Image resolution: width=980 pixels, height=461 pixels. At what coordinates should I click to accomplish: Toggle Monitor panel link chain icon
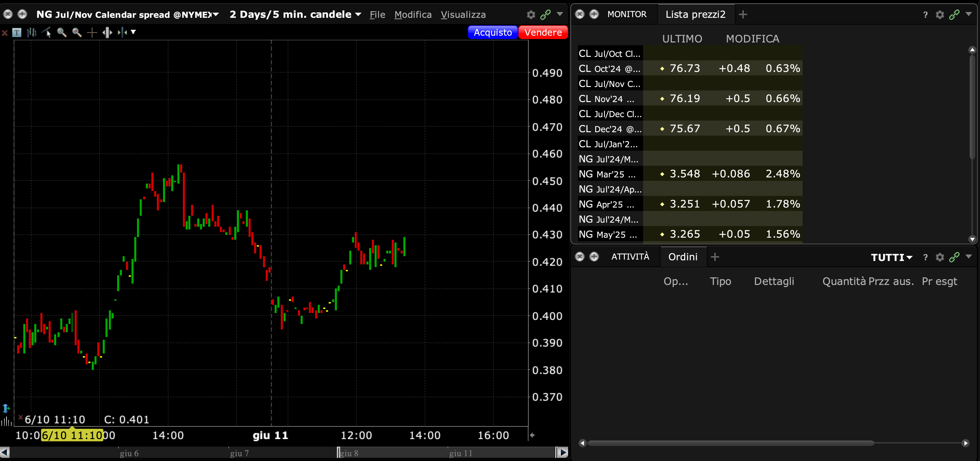tap(954, 14)
